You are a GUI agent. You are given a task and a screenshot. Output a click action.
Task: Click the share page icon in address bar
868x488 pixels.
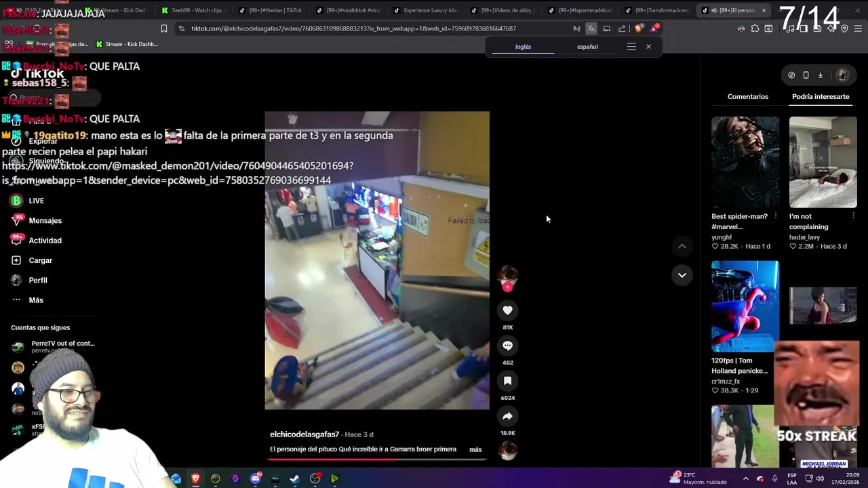[x=622, y=28]
